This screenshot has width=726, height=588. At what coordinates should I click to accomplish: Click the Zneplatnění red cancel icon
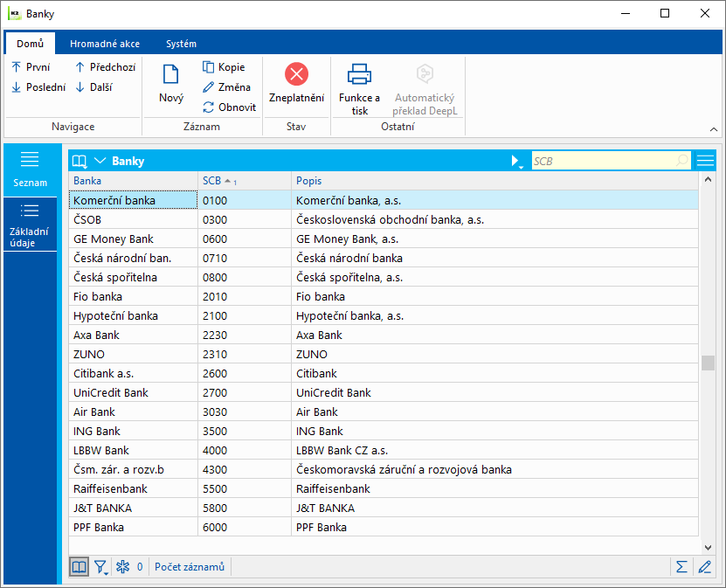(x=296, y=74)
